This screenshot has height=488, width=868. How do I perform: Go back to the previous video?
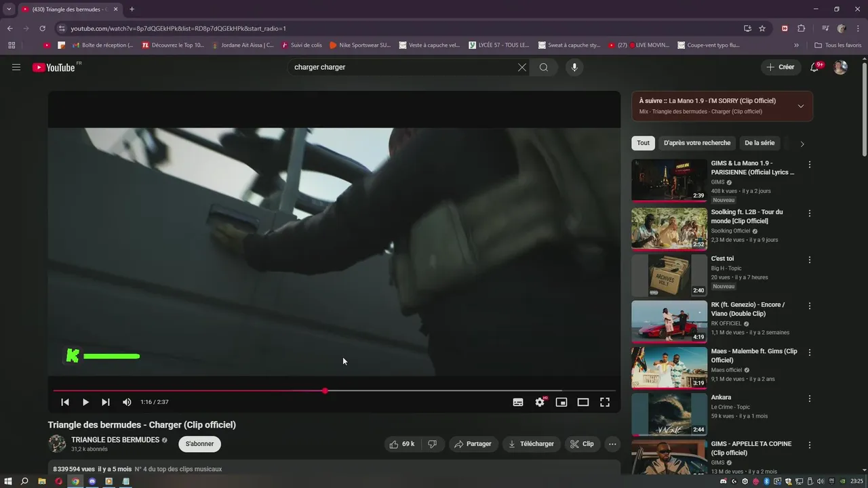click(x=65, y=402)
